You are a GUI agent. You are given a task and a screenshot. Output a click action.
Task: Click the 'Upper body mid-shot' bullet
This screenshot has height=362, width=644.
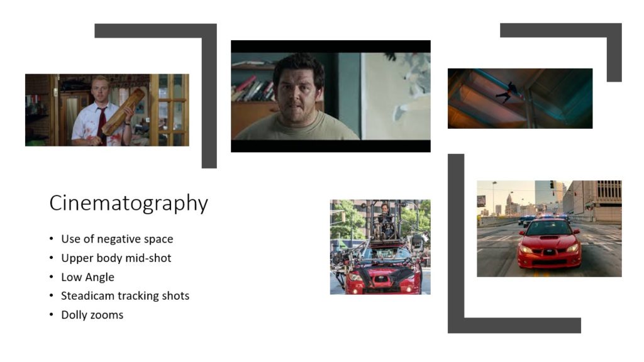(116, 258)
